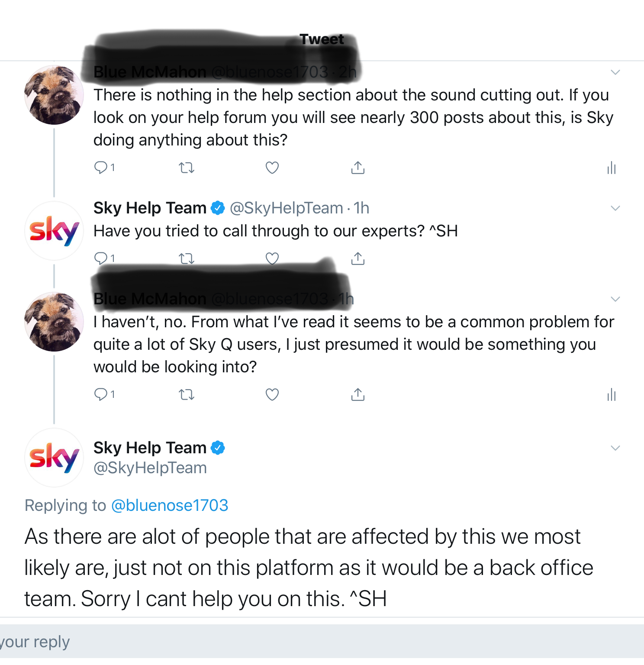Open the options chevron on the first tweet
The image size is (644, 665).
coord(615,72)
